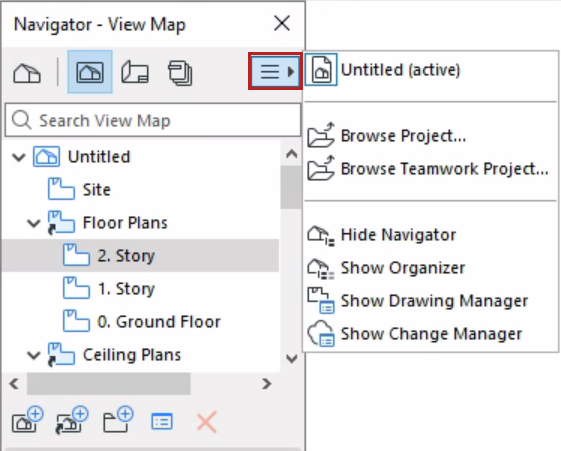Image resolution: width=561 pixels, height=451 pixels.
Task: Click the New Folder icon
Action: click(x=118, y=421)
